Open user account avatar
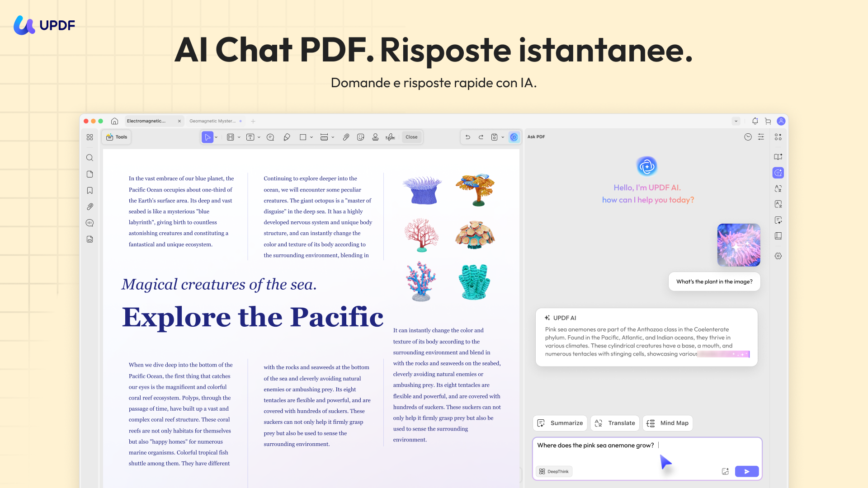 (781, 121)
